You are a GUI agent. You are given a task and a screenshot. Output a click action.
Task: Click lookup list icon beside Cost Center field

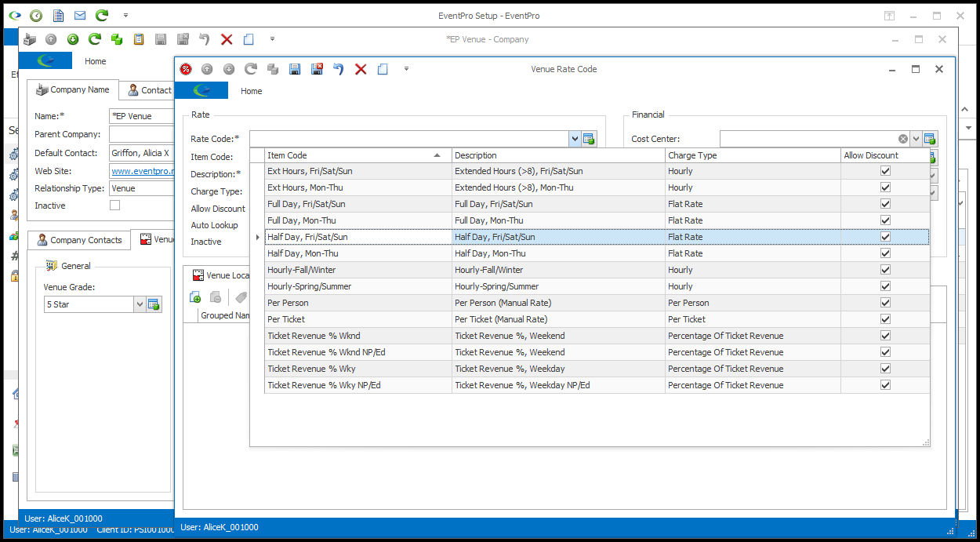[x=930, y=139]
